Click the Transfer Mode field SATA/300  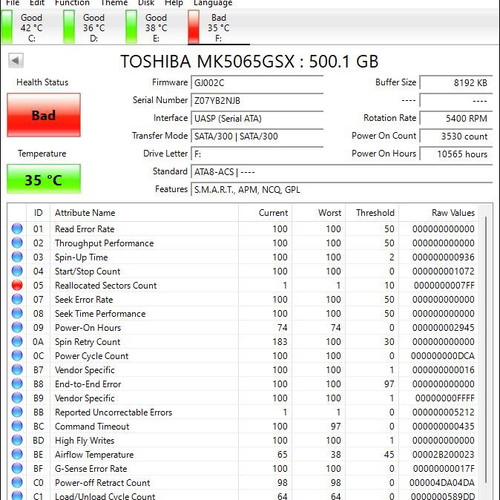257,136
